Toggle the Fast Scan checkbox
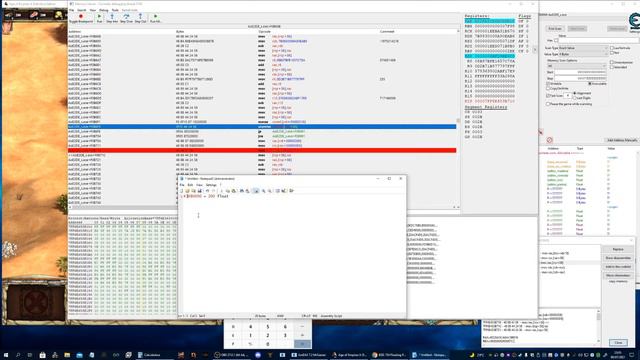The width and height of the screenshot is (640, 360). click(x=548, y=96)
